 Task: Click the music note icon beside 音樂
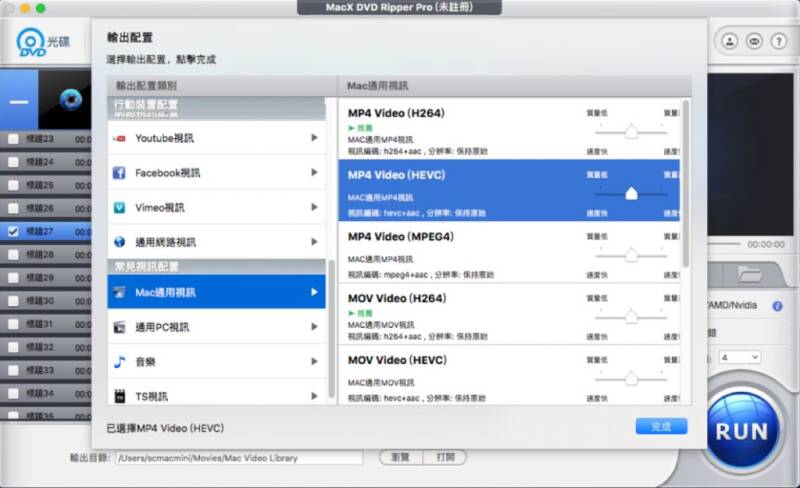119,361
